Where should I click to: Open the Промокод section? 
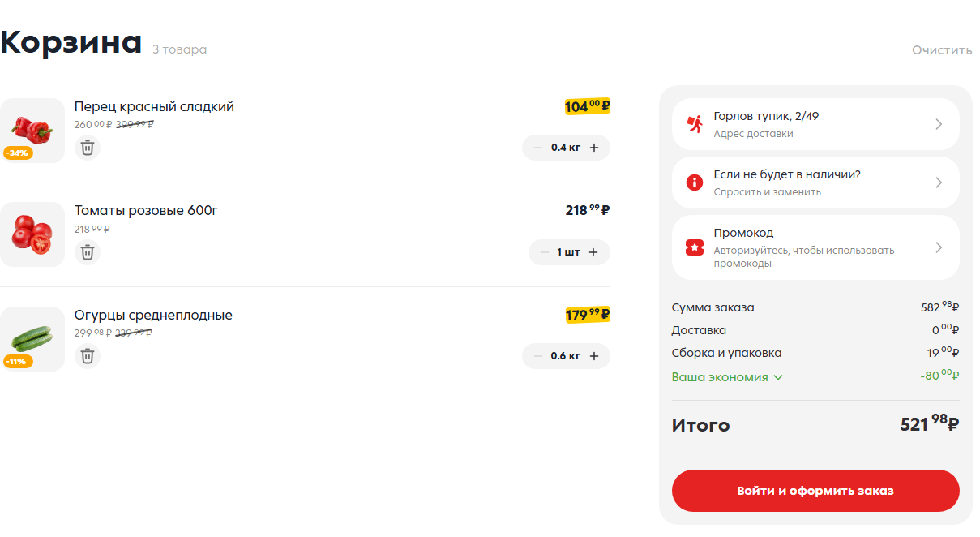coord(815,247)
